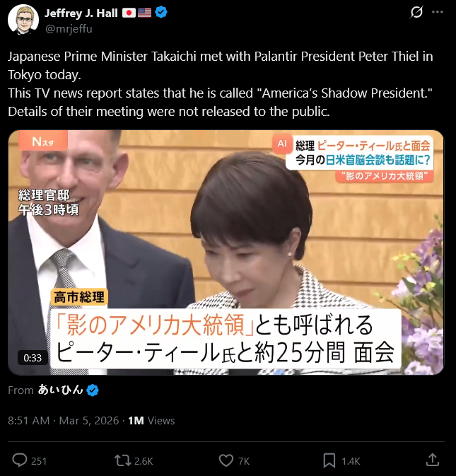Open Jeffrey J. Hall's profile avatar
This screenshot has width=456, height=476.
pos(23,20)
